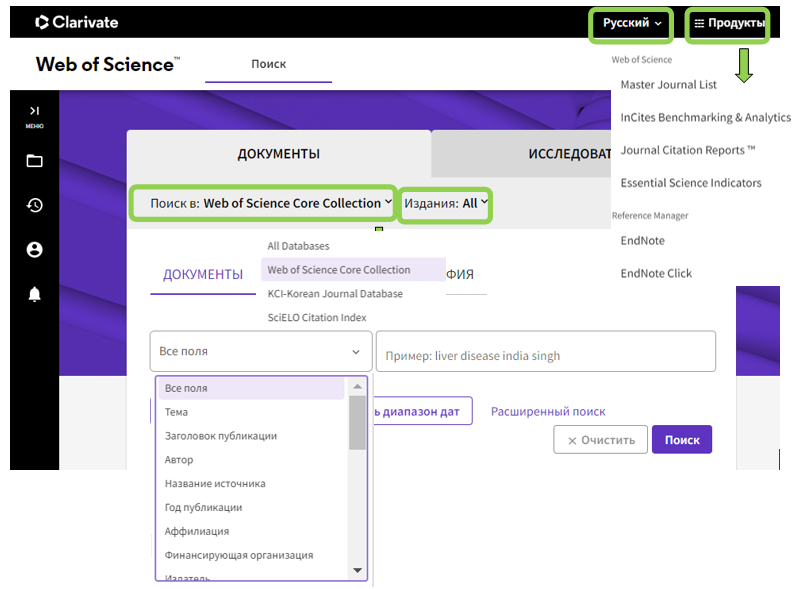Expand the Издания: All dropdown
The width and height of the screenshot is (798, 589).
coord(445,204)
